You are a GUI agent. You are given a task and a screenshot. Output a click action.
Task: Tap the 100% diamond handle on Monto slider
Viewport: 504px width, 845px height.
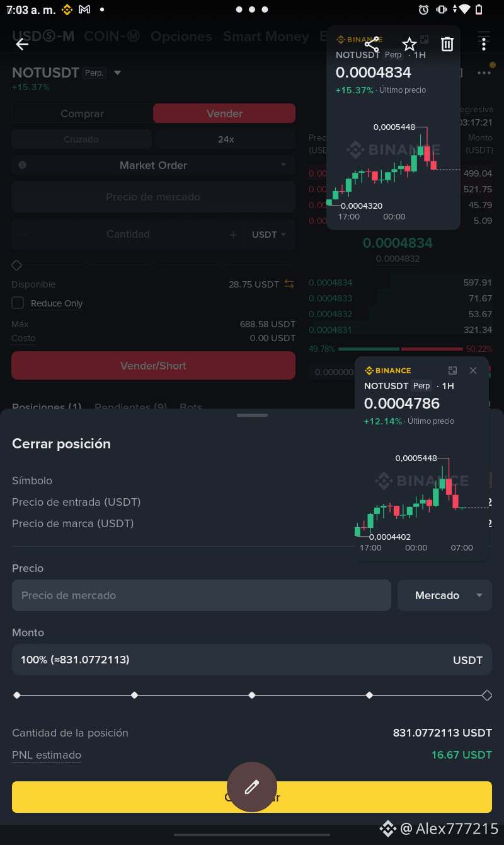[x=487, y=695]
